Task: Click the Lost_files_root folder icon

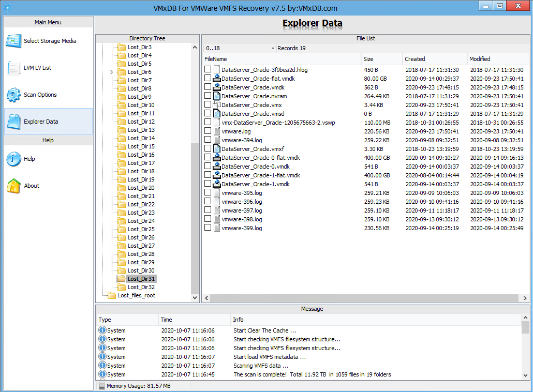Action: [x=112, y=295]
